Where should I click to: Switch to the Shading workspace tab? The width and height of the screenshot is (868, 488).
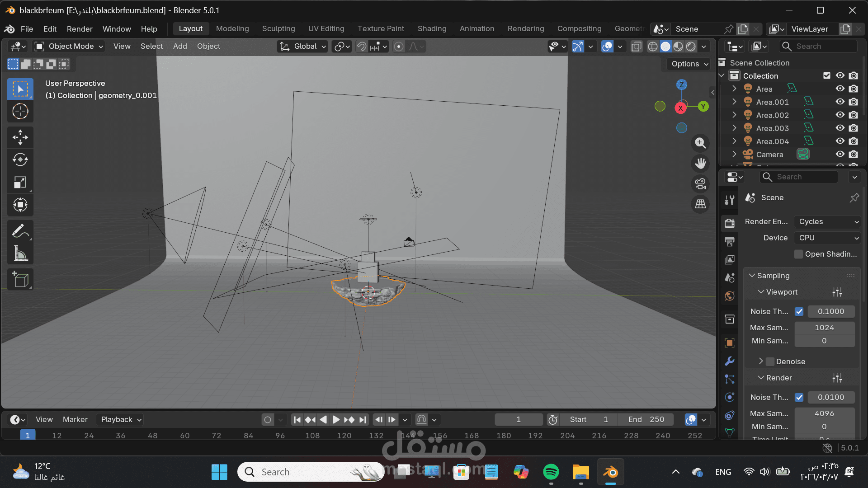(x=432, y=28)
